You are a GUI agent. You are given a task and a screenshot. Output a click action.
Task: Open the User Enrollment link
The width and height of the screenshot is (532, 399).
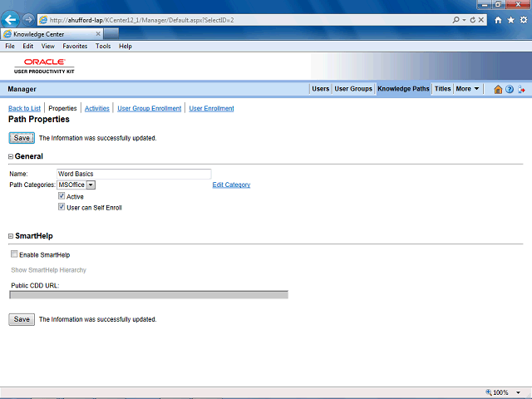pos(211,108)
